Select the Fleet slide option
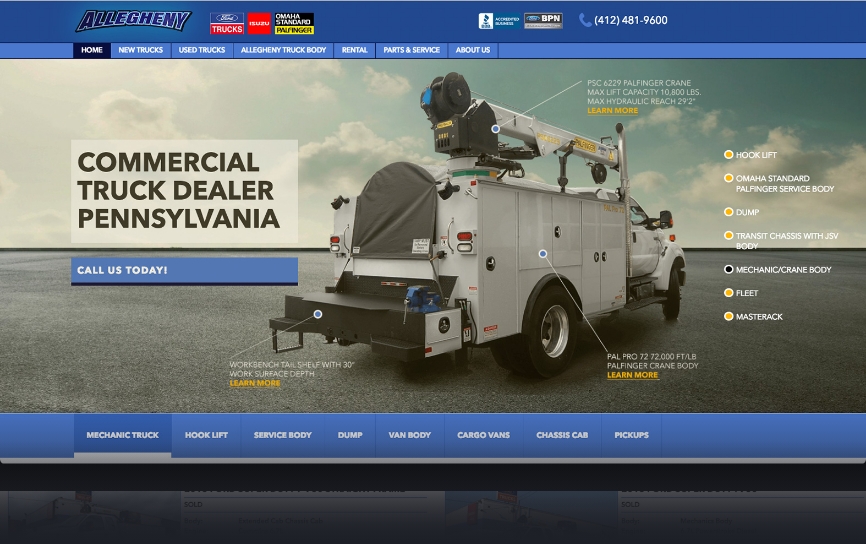 741,293
